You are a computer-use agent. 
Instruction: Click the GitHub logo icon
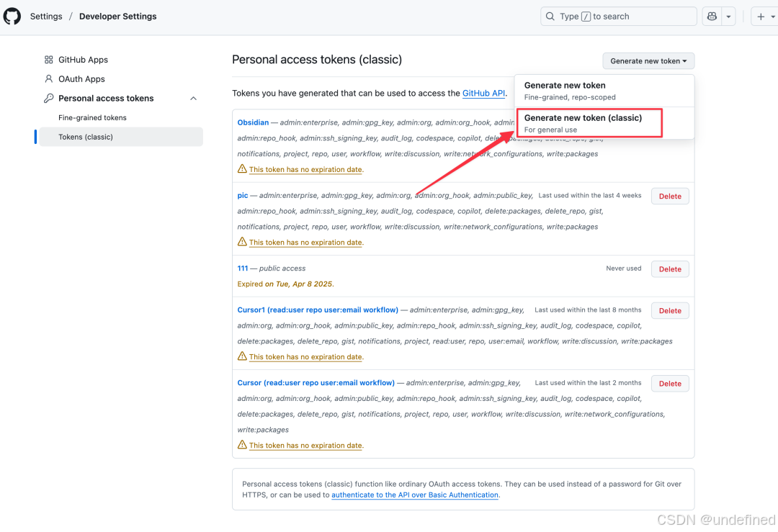click(x=12, y=16)
